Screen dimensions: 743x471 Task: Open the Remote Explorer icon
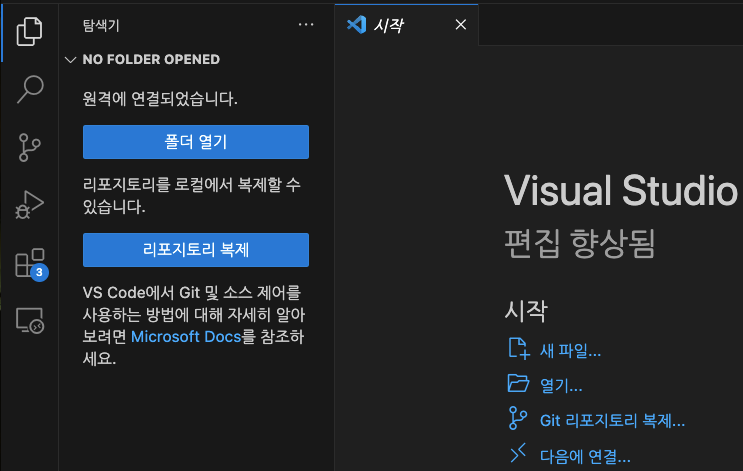coord(29,320)
